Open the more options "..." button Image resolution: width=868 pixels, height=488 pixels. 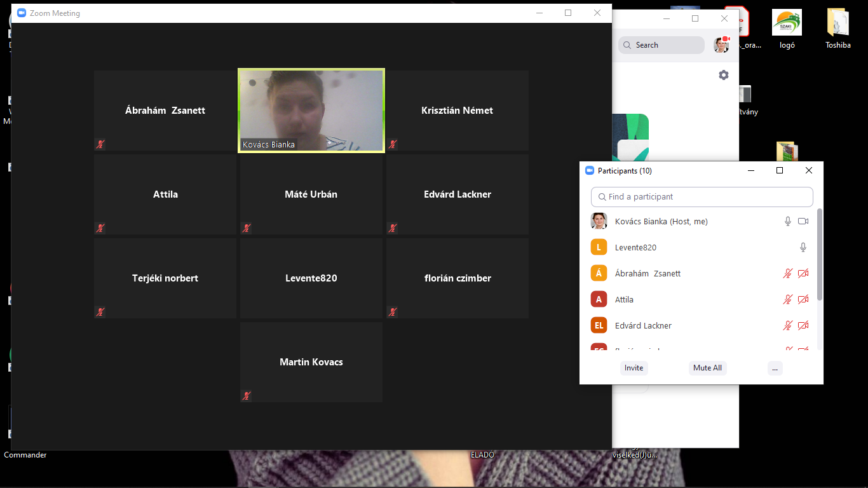pos(775,368)
